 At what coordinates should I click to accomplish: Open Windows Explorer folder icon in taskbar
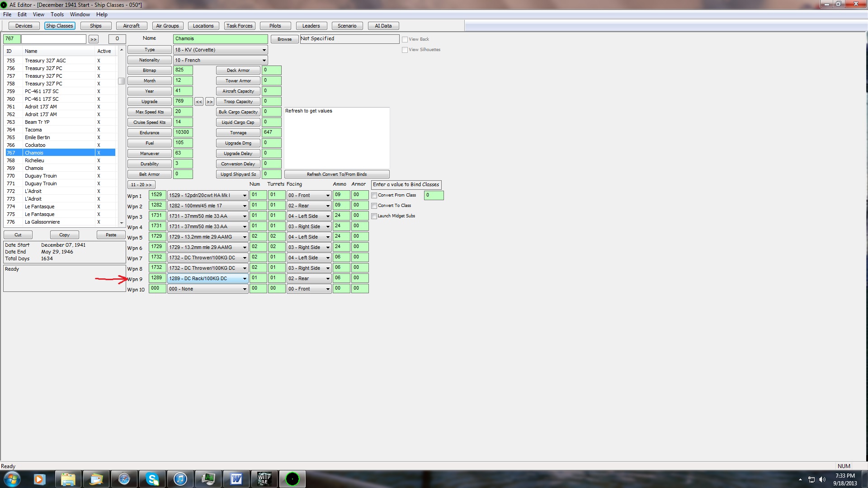pyautogui.click(x=68, y=479)
